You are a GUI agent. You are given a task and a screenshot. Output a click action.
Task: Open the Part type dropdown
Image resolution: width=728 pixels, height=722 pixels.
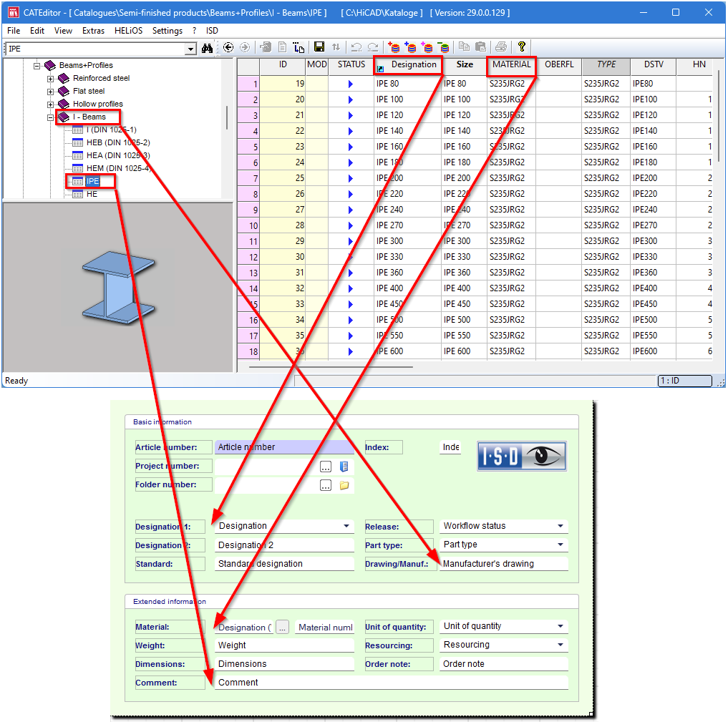click(560, 545)
